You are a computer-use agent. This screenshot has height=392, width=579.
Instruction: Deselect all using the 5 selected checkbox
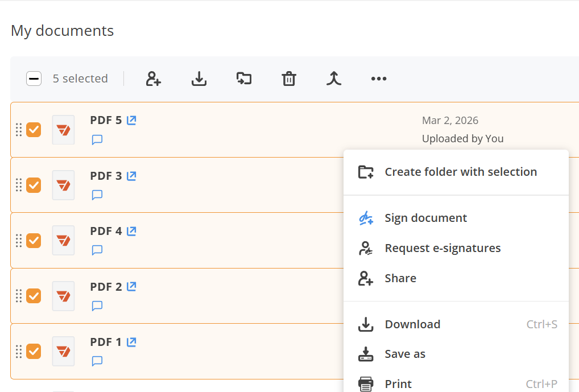click(x=34, y=79)
